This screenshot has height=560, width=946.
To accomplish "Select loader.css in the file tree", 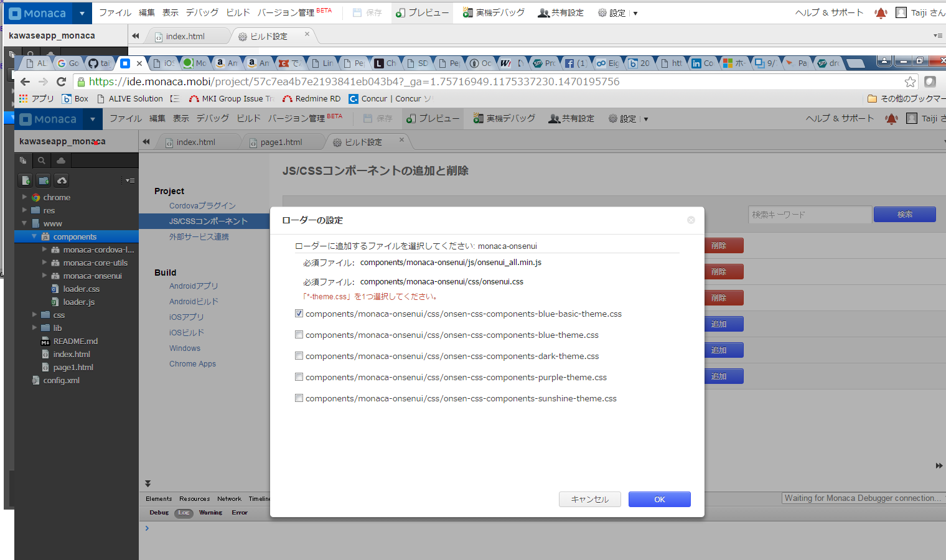I will [x=81, y=289].
